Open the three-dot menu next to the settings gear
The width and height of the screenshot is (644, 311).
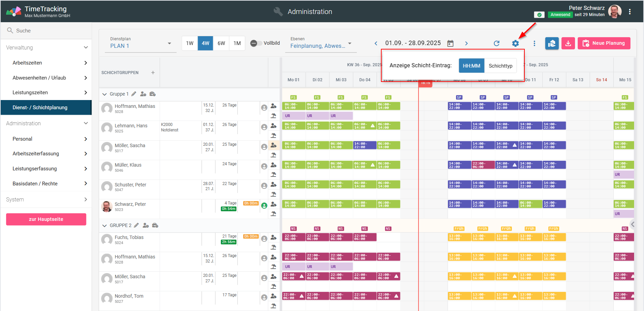point(534,43)
